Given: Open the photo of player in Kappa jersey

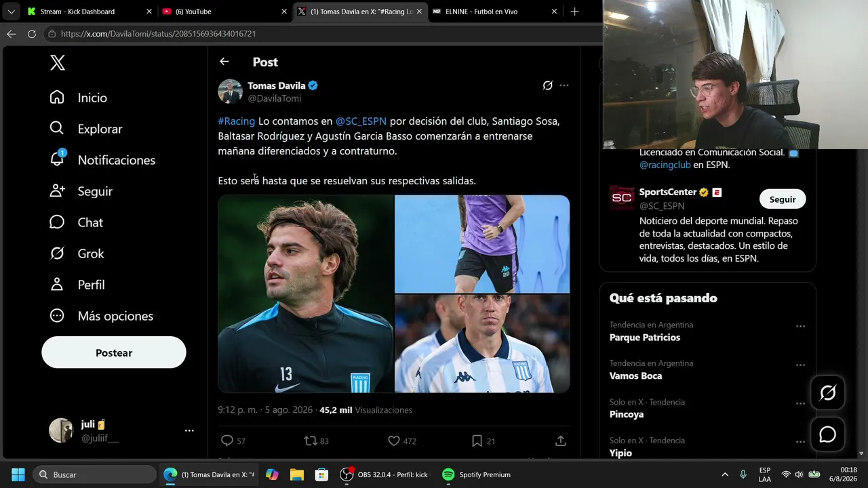Looking at the screenshot, I should [x=482, y=344].
